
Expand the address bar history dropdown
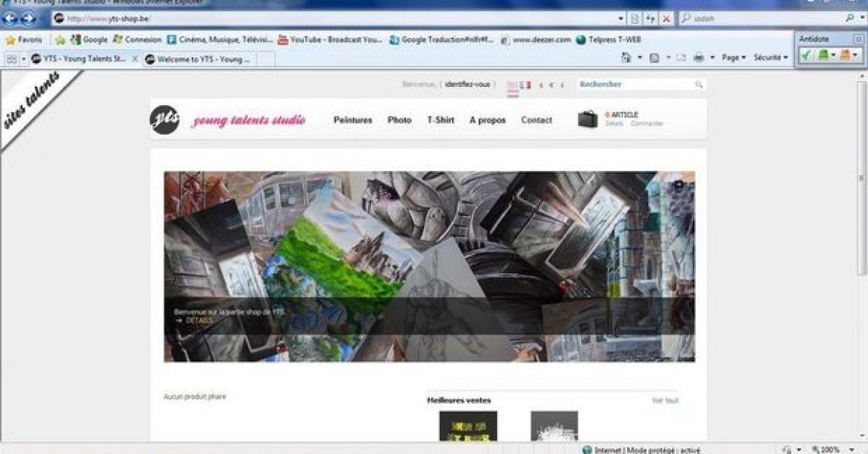[x=621, y=19]
